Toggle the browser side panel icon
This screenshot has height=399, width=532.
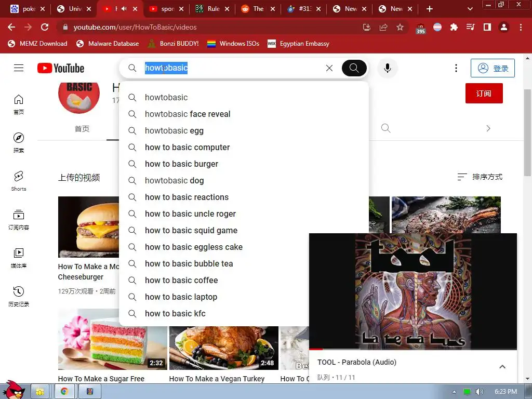(487, 27)
